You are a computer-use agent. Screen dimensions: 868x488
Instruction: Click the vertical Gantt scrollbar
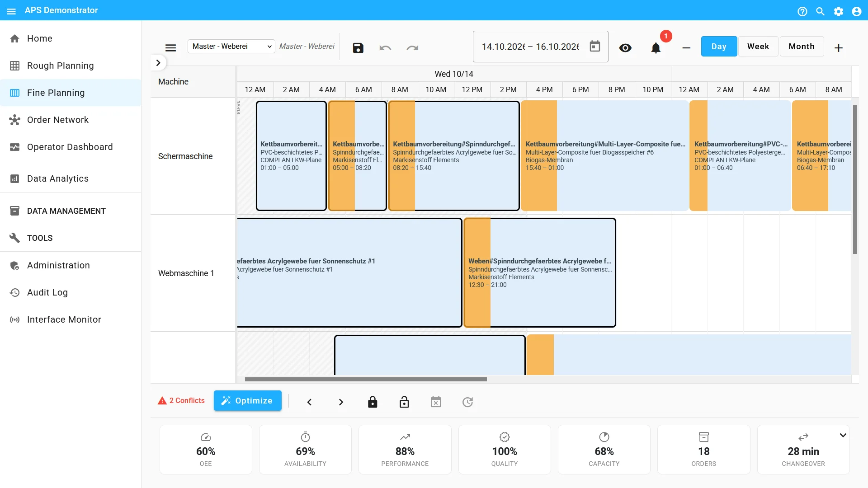coord(855,179)
